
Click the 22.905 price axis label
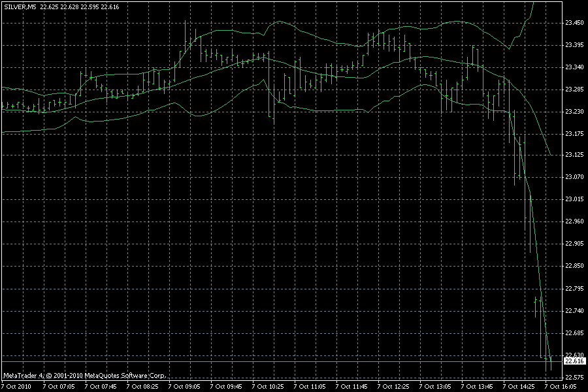pyautogui.click(x=574, y=244)
